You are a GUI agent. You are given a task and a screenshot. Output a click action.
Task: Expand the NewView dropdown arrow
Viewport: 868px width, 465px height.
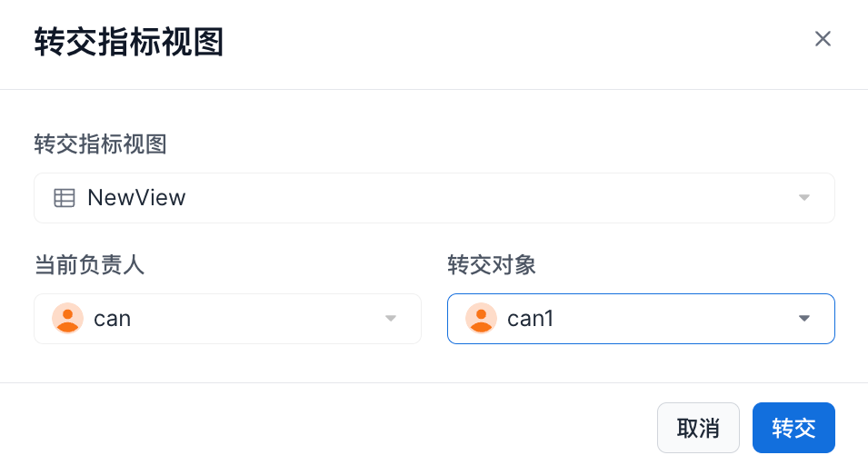[x=803, y=198]
